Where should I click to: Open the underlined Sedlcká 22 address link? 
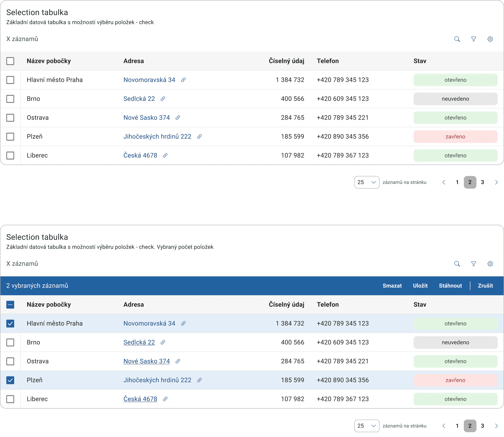pyautogui.click(x=139, y=342)
